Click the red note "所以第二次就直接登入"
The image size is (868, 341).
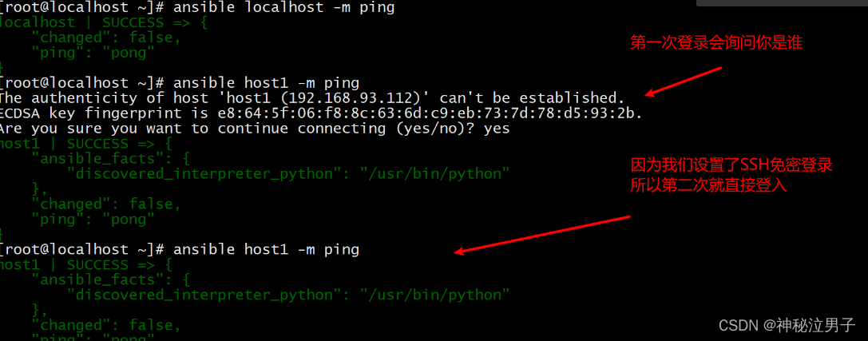tap(708, 185)
